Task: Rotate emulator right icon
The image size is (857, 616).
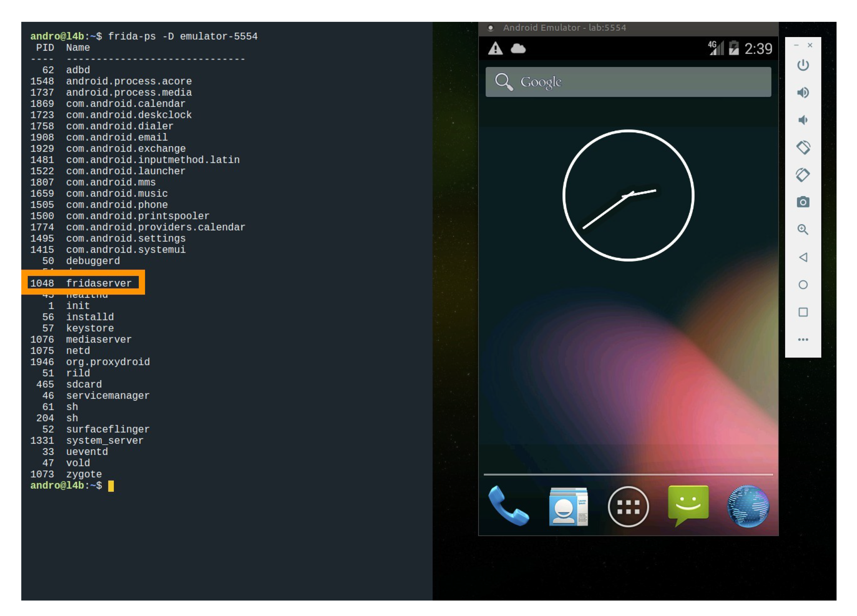Action: (803, 175)
